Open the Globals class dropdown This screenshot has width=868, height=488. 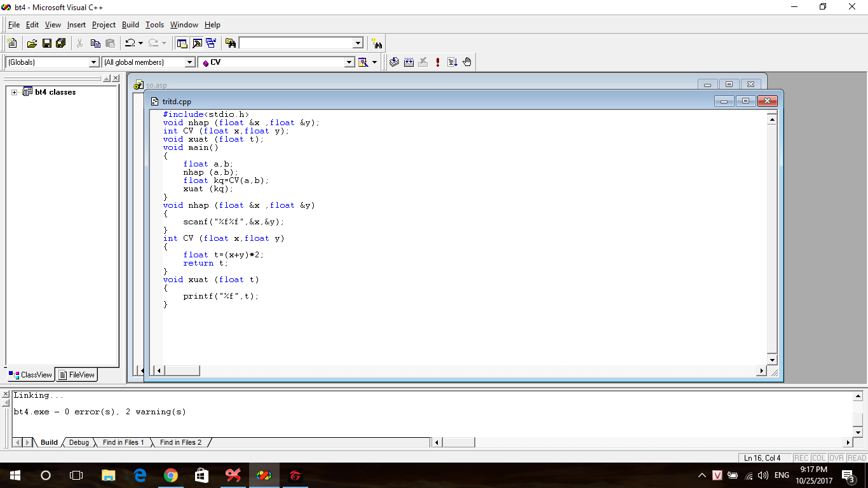[x=94, y=62]
